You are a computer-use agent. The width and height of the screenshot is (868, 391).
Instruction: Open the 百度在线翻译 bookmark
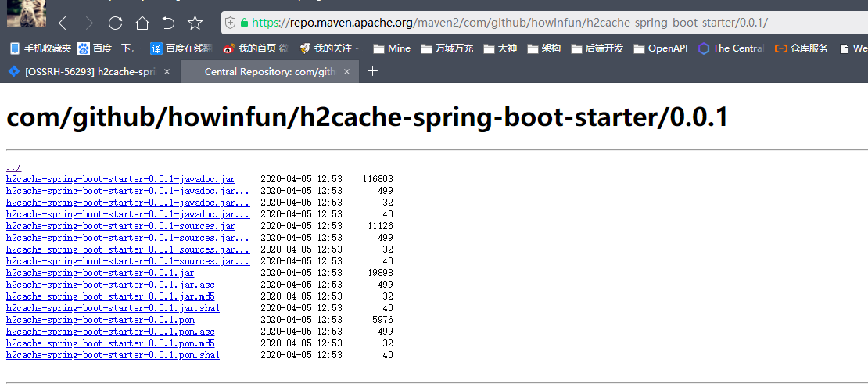[x=181, y=48]
